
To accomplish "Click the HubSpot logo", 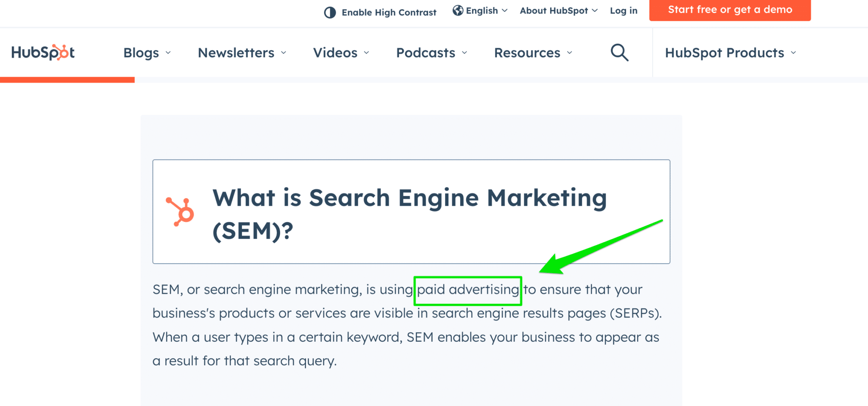I will [42, 52].
